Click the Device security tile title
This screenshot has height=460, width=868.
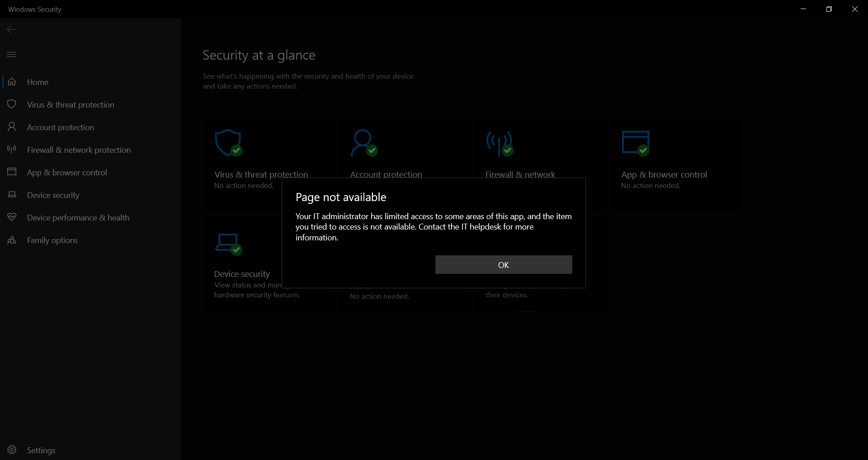(242, 274)
